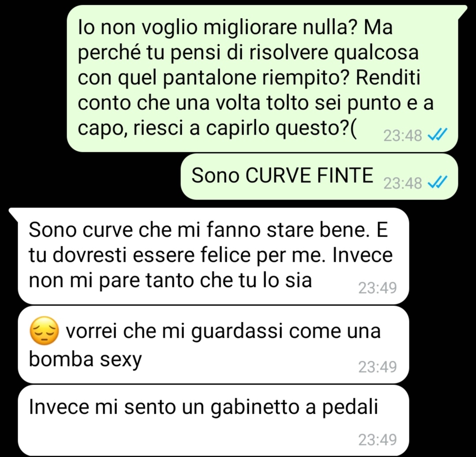The height and width of the screenshot is (457, 476).
Task: Tap the read receipt beside 'Sono CURVE FINTE'
Action: coord(437,182)
